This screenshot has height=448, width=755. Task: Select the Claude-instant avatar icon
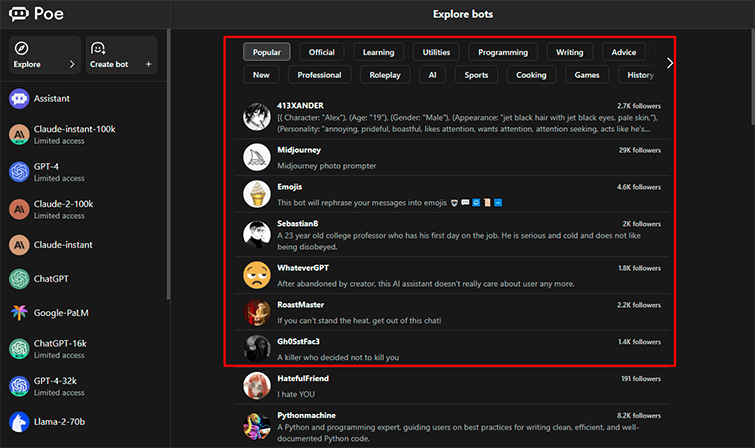pyautogui.click(x=19, y=245)
